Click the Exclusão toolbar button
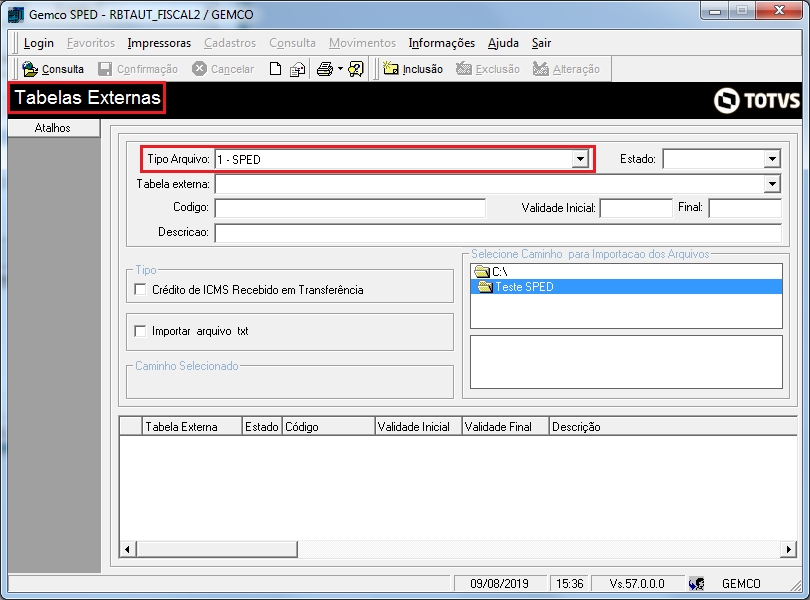This screenshot has height=600, width=810. [x=488, y=69]
